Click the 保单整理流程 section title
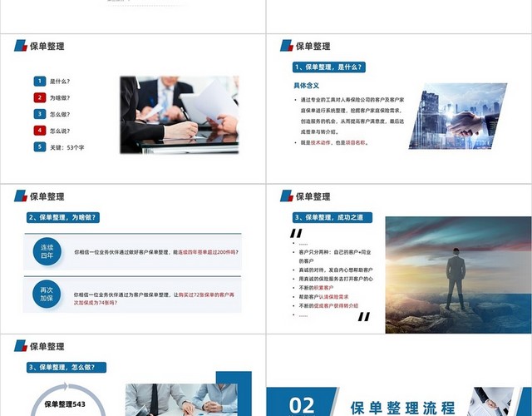The width and height of the screenshot is (532, 416). [x=402, y=408]
